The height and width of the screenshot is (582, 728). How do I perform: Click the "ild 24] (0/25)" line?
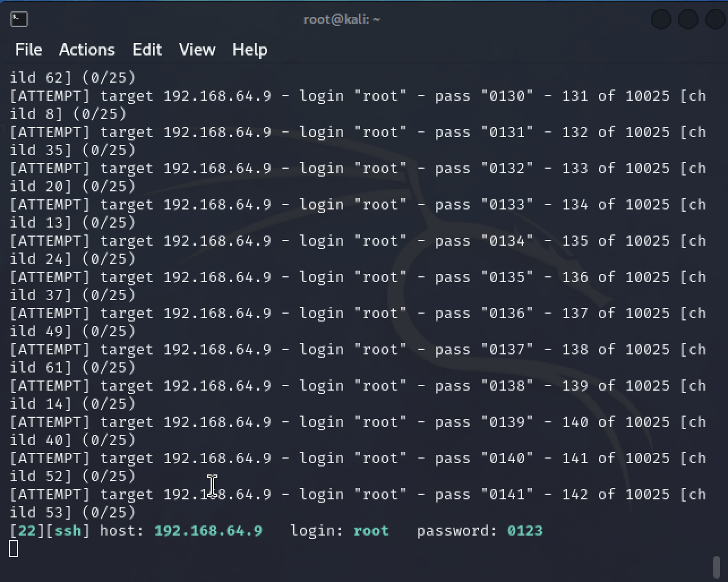coord(73,259)
